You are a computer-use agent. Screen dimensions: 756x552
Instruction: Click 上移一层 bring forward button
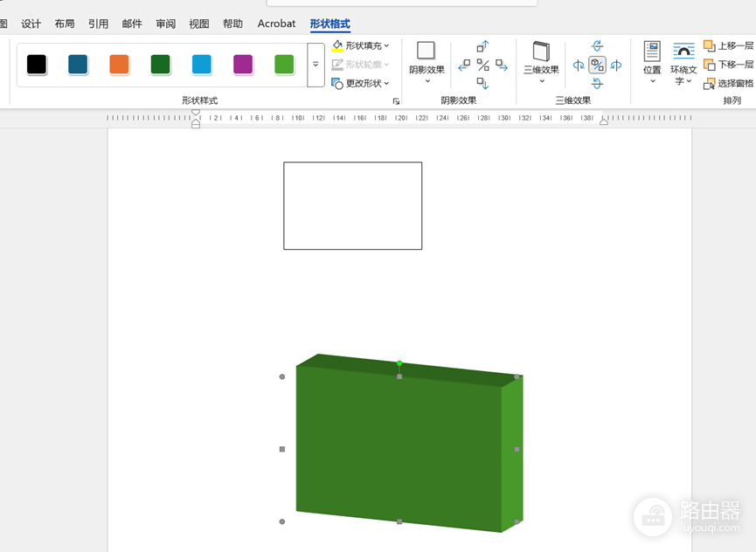click(x=729, y=45)
